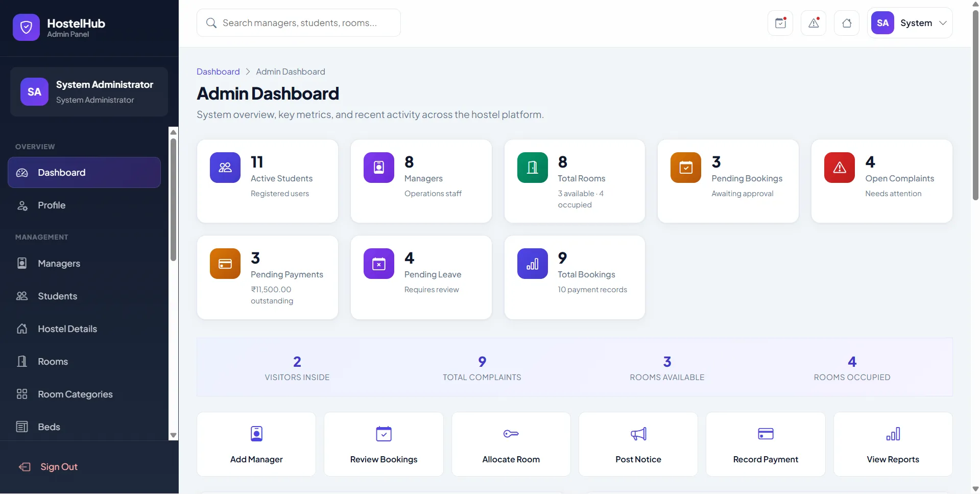Click the home icon in top bar

tap(847, 23)
